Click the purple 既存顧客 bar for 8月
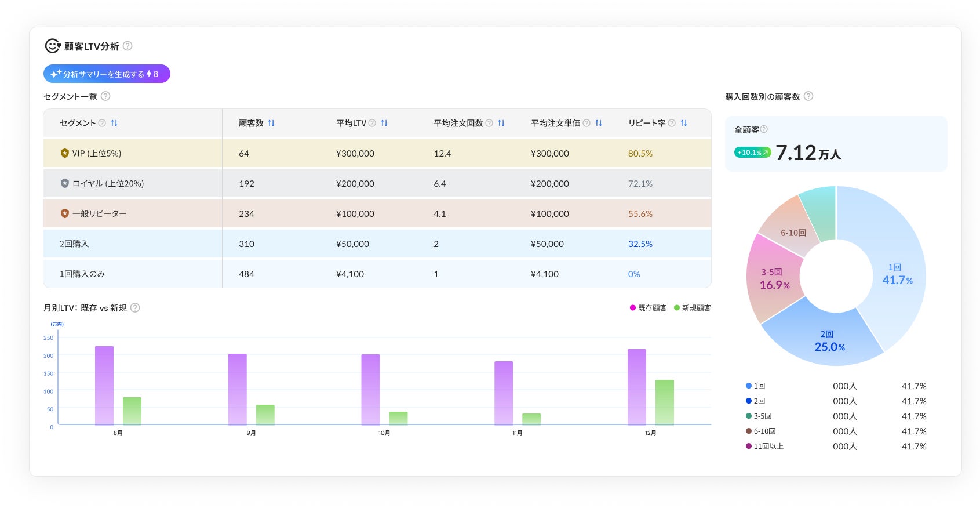Screen dimensions: 980x508 tap(104, 386)
